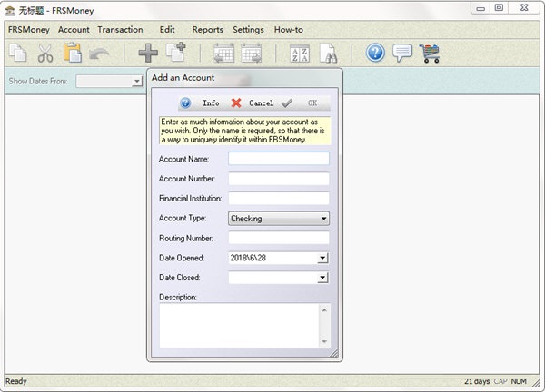Click the Add an Account dialog title
The image size is (545, 392).
pos(183,78)
